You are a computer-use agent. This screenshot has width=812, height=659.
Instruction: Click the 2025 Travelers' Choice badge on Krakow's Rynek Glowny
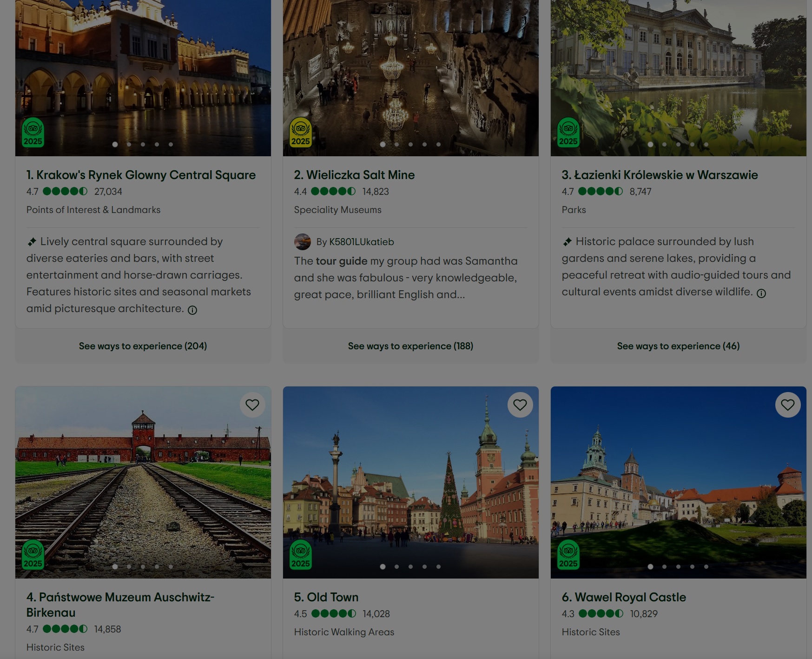tap(33, 133)
